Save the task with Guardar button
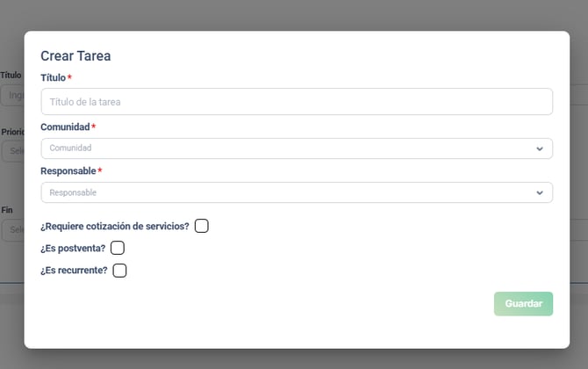The image size is (588, 369). (523, 304)
